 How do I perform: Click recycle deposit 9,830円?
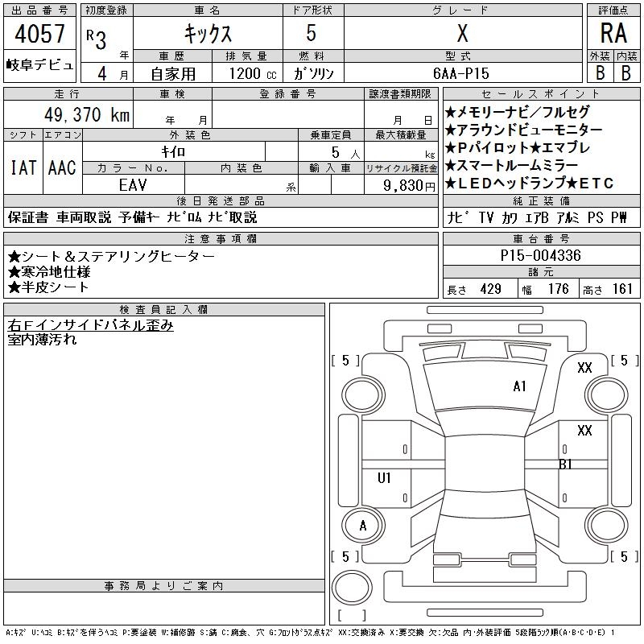[409, 186]
